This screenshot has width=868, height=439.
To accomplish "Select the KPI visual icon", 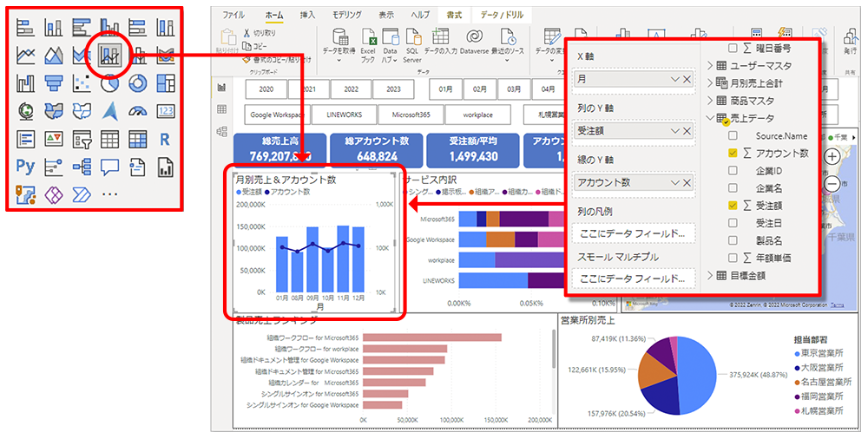I will [54, 139].
